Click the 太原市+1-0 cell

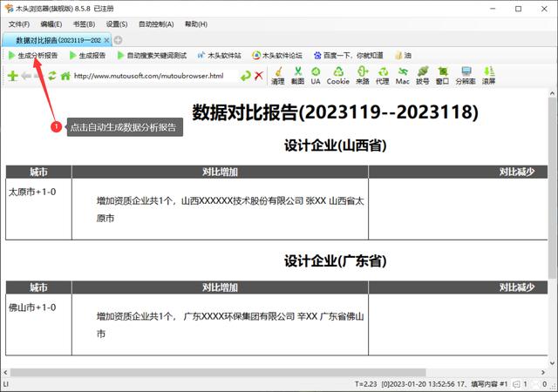point(38,209)
